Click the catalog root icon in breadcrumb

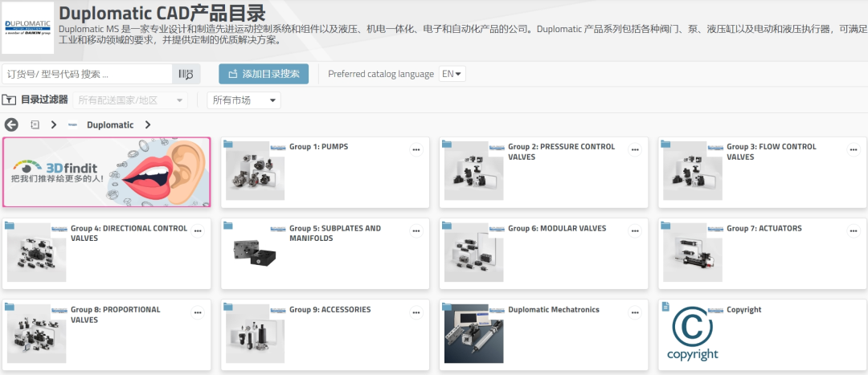click(35, 125)
